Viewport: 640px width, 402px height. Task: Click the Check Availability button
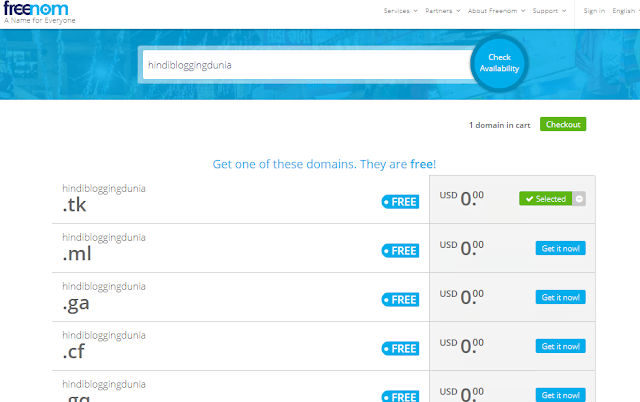499,63
